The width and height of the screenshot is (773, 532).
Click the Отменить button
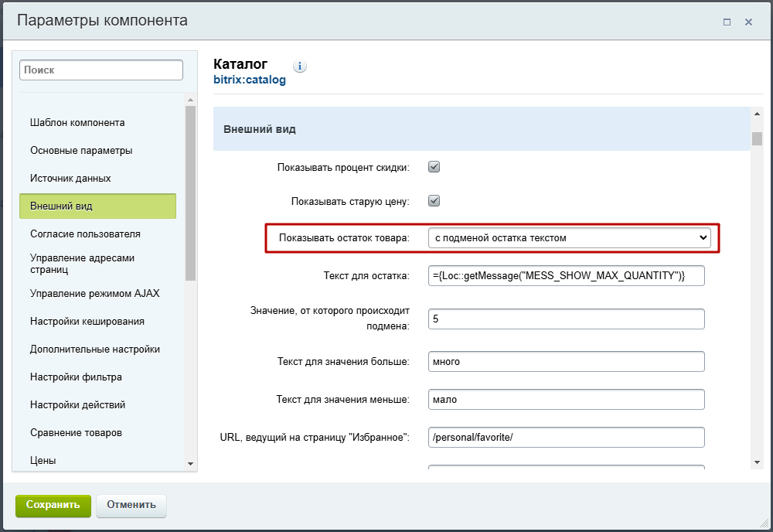click(x=131, y=506)
